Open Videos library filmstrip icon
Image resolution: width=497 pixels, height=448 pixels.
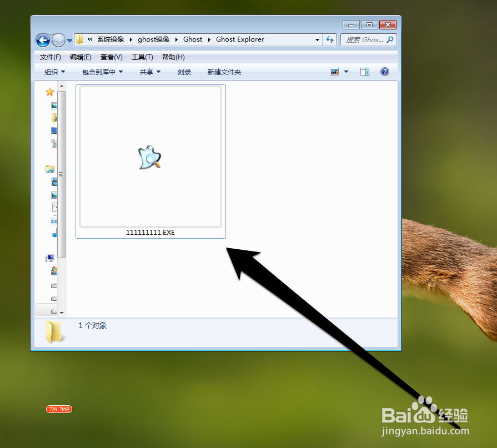(54, 182)
